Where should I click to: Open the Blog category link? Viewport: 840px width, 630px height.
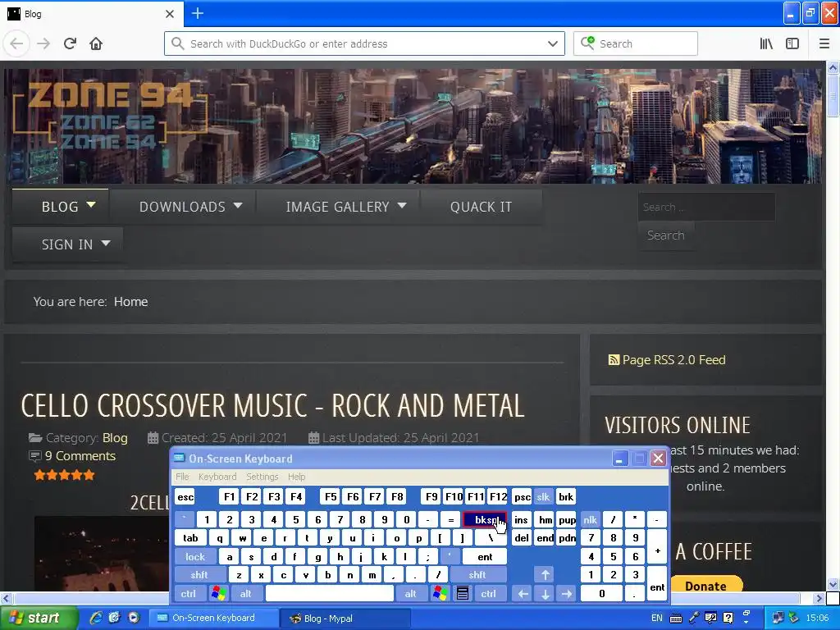point(115,438)
